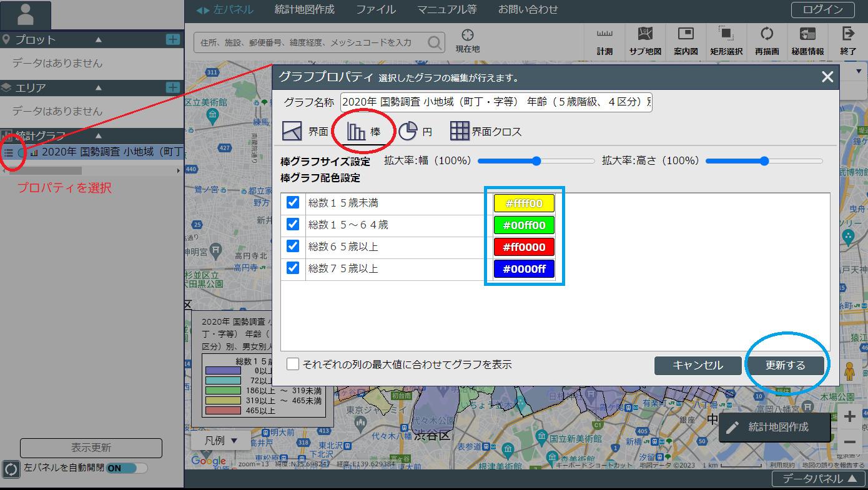Uncheck the 総数15歳未満 checkbox
This screenshot has height=490, width=868.
[293, 203]
